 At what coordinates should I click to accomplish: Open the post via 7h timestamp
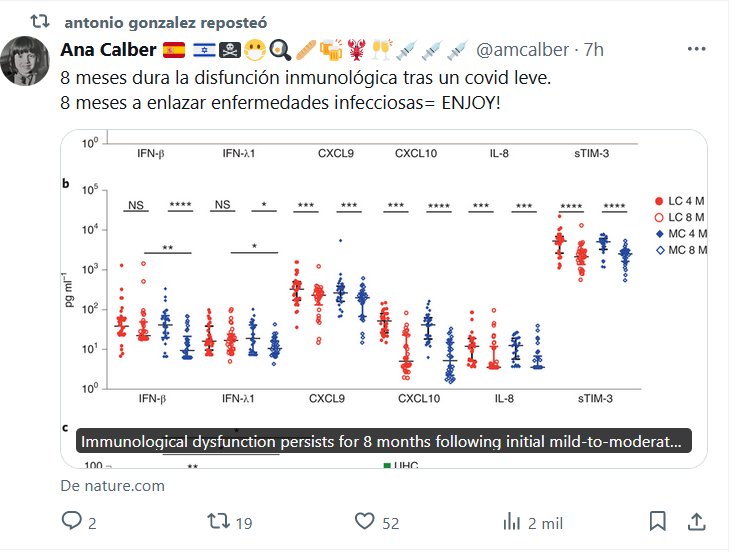[x=594, y=50]
